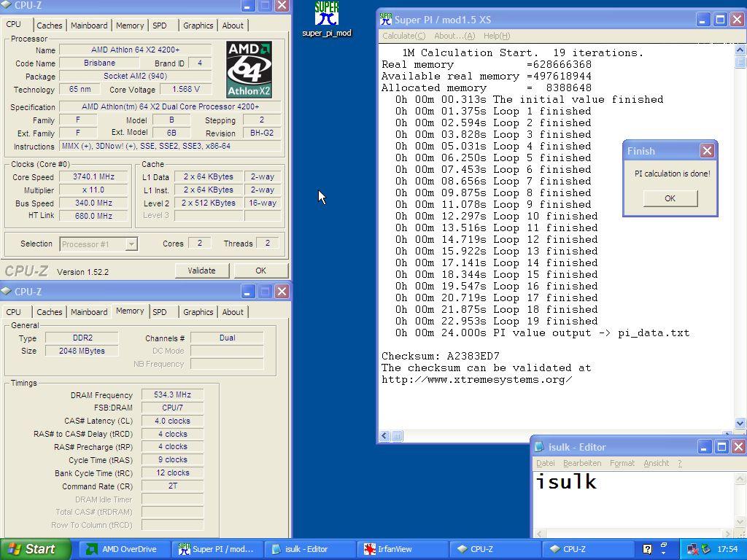Open the Windows Start menu
The image size is (747, 560).
[36, 549]
